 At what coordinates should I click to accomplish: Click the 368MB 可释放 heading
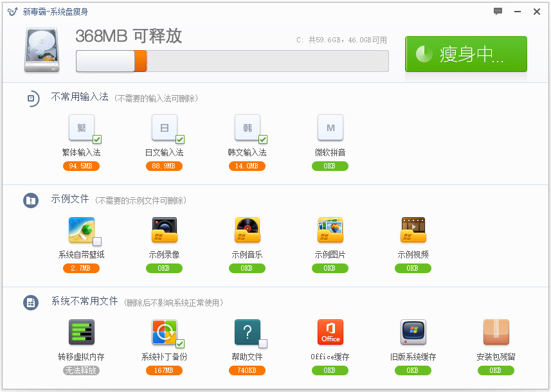[129, 36]
